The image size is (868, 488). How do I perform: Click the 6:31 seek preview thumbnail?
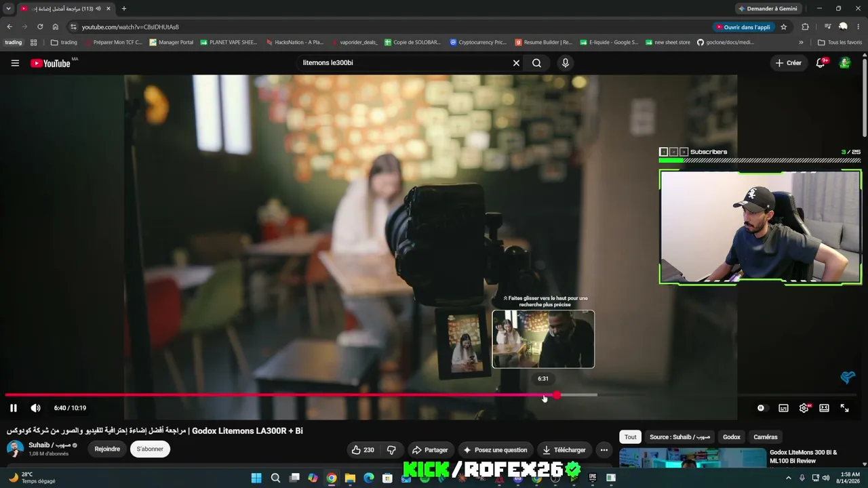coord(543,339)
